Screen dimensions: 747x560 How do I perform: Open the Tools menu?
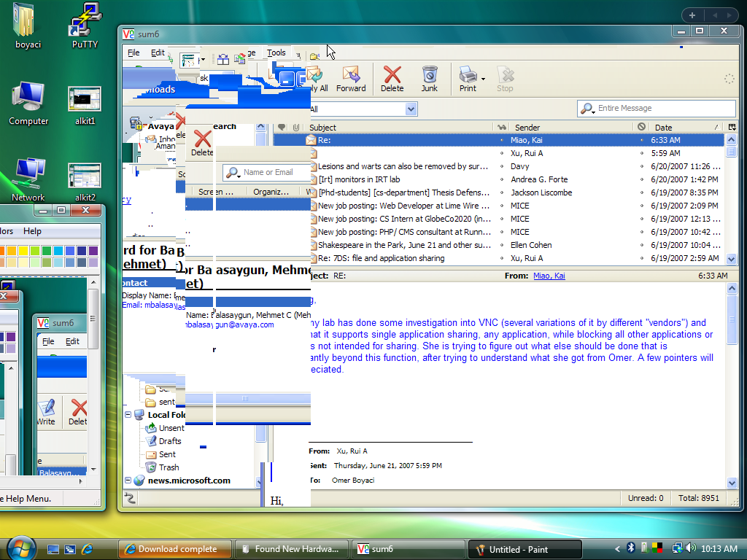pos(276,52)
